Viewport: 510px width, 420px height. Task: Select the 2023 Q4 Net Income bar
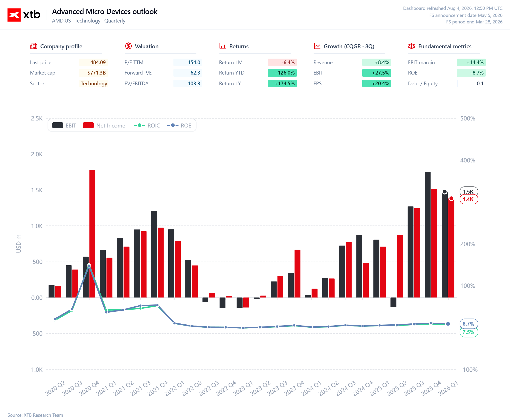point(297,274)
